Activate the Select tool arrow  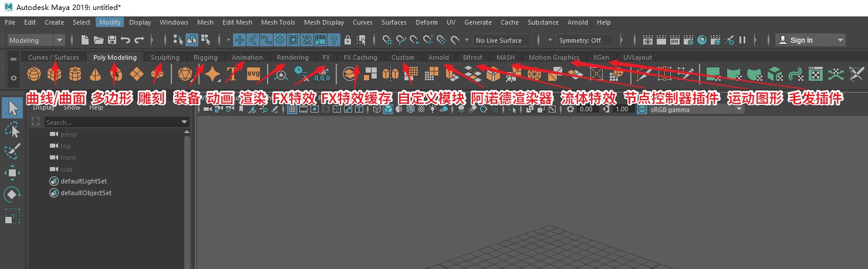point(12,107)
